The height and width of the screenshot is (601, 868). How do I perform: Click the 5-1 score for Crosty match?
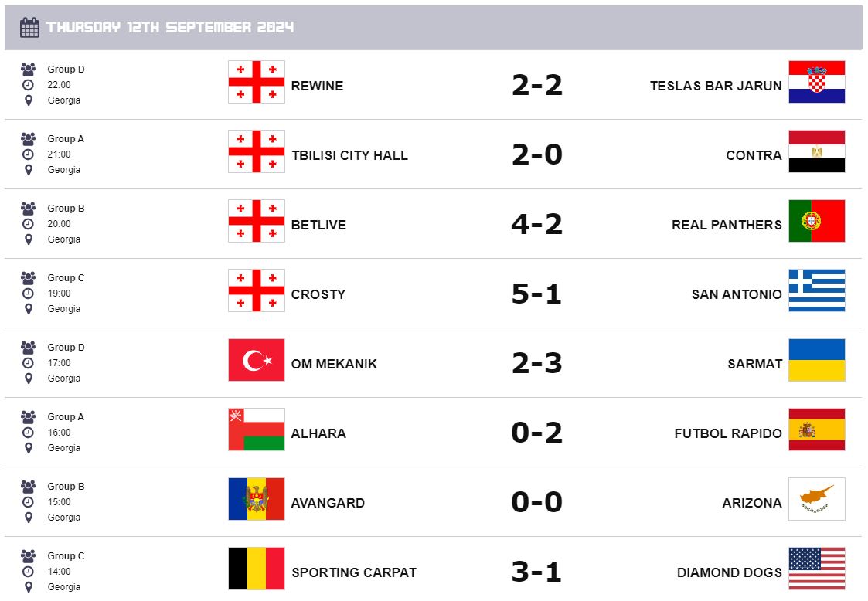coord(536,294)
